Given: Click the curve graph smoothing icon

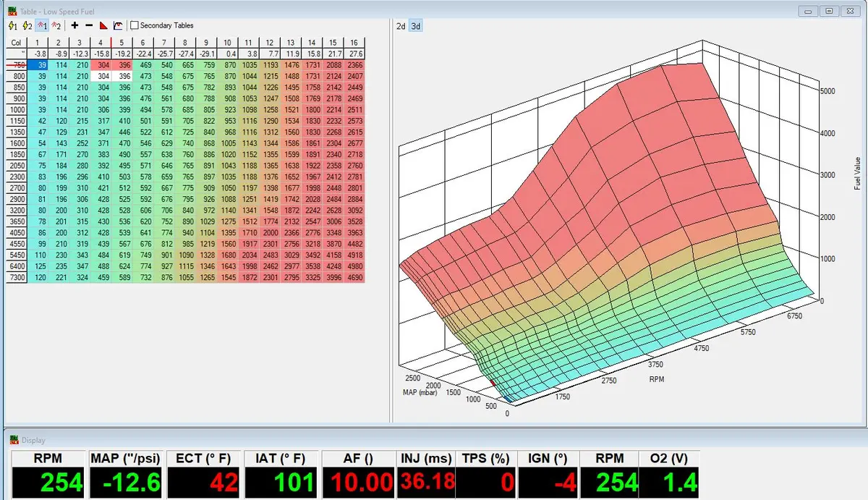Looking at the screenshot, I should (x=117, y=25).
